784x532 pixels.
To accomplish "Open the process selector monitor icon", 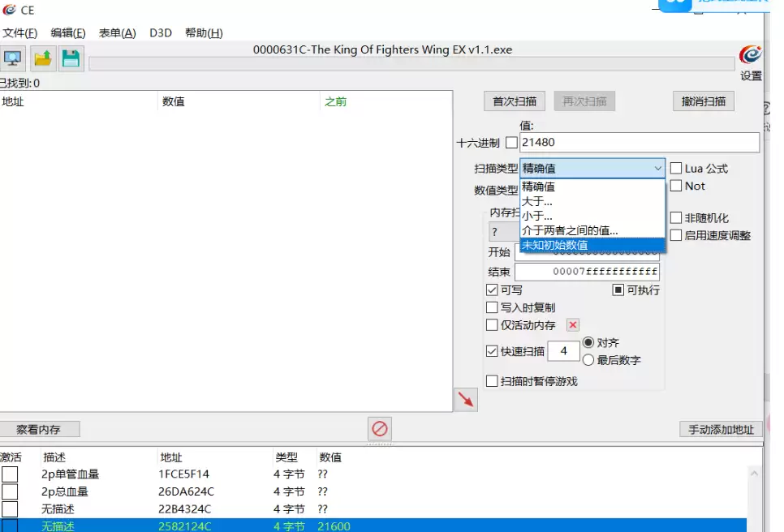I will (x=12, y=59).
